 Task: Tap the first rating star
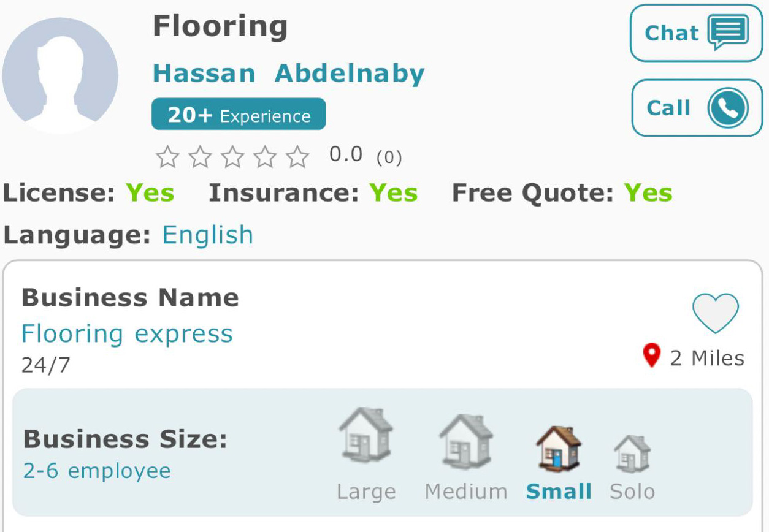pos(166,156)
